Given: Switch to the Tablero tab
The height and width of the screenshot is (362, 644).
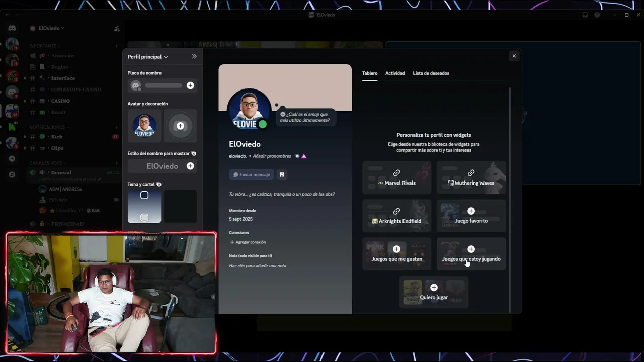Looking at the screenshot, I should click(370, 73).
